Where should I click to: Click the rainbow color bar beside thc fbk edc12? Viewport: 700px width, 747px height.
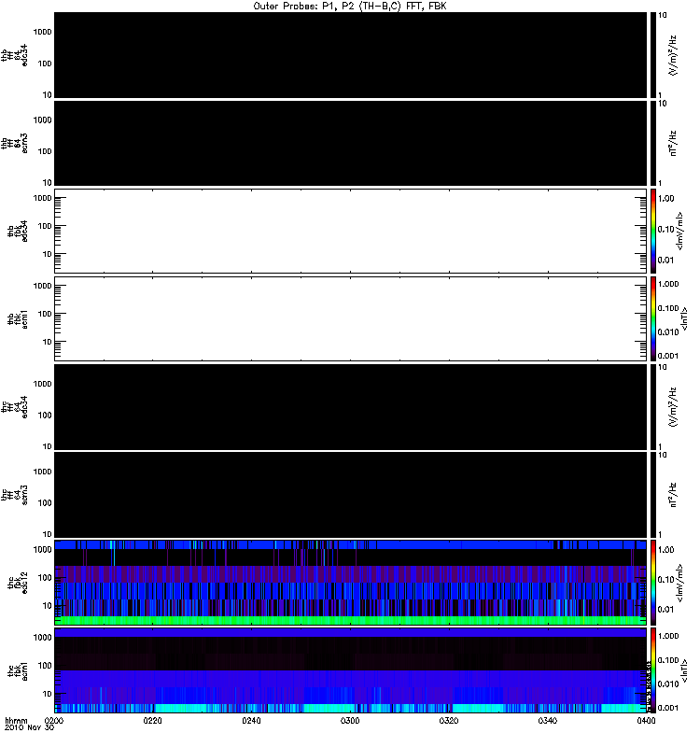(653, 583)
